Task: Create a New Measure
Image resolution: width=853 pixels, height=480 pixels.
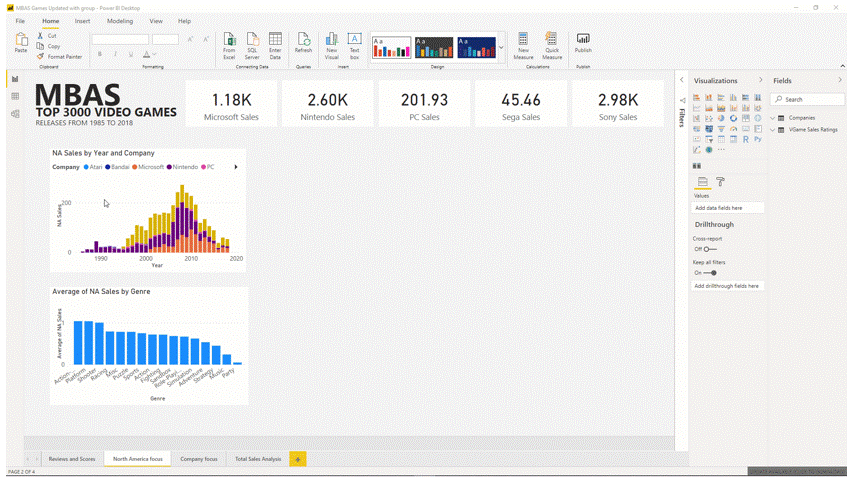Action: click(x=523, y=46)
